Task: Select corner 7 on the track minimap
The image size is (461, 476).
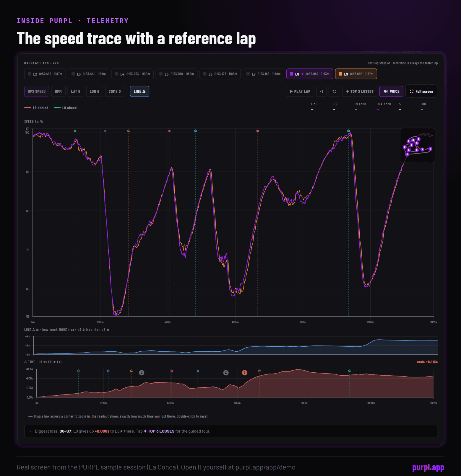Action: [409, 141]
